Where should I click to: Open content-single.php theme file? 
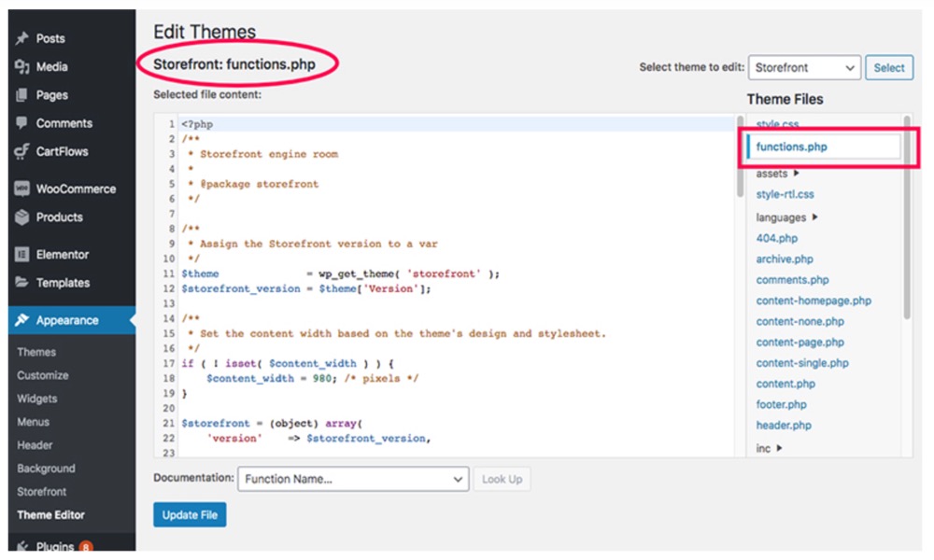tap(802, 363)
